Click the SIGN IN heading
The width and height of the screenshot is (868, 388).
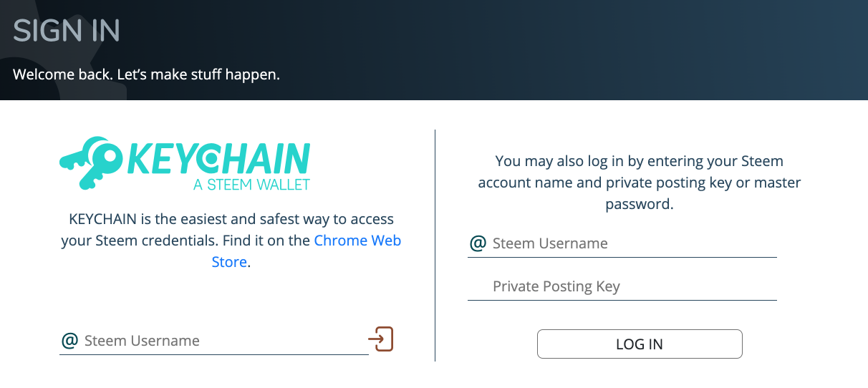click(67, 31)
